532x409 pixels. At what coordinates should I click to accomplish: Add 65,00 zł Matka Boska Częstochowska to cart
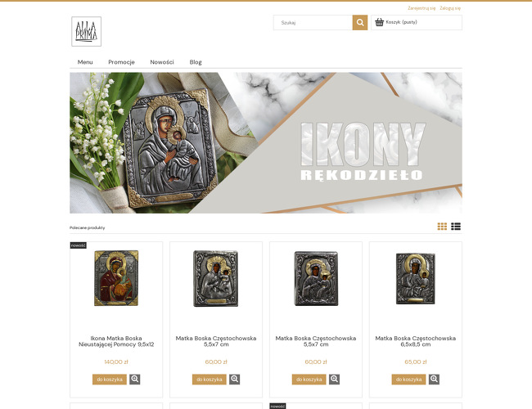coord(409,380)
